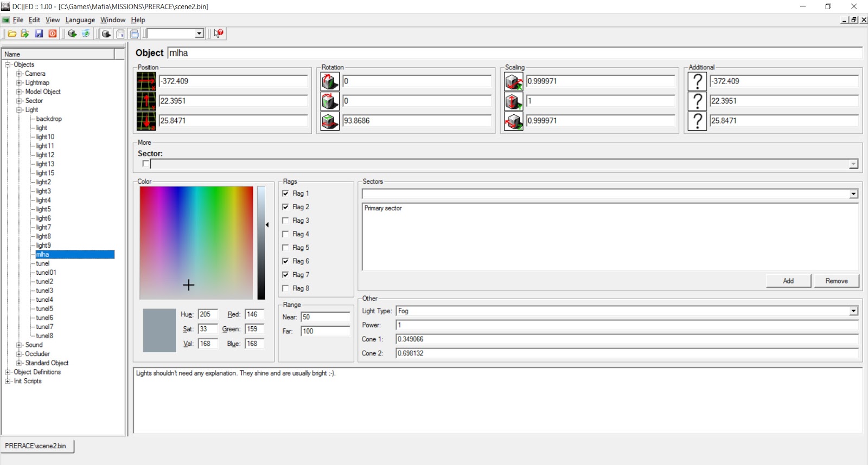Click the brightness slider beside color picker
868x465 pixels.
pyautogui.click(x=261, y=243)
